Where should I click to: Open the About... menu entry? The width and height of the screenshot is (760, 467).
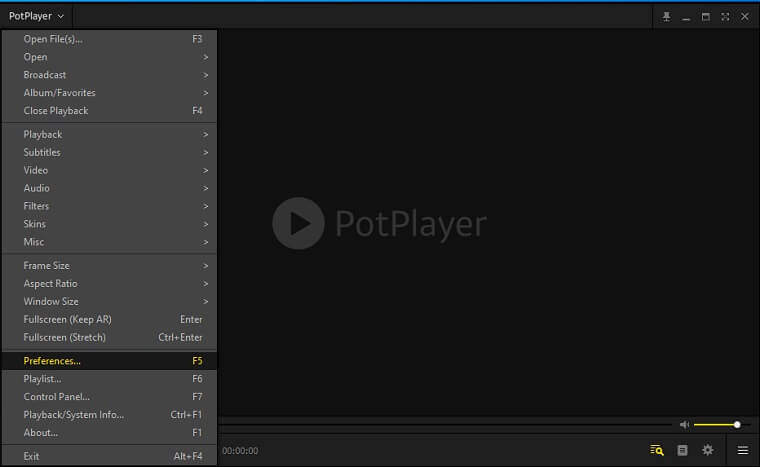[x=110, y=433]
